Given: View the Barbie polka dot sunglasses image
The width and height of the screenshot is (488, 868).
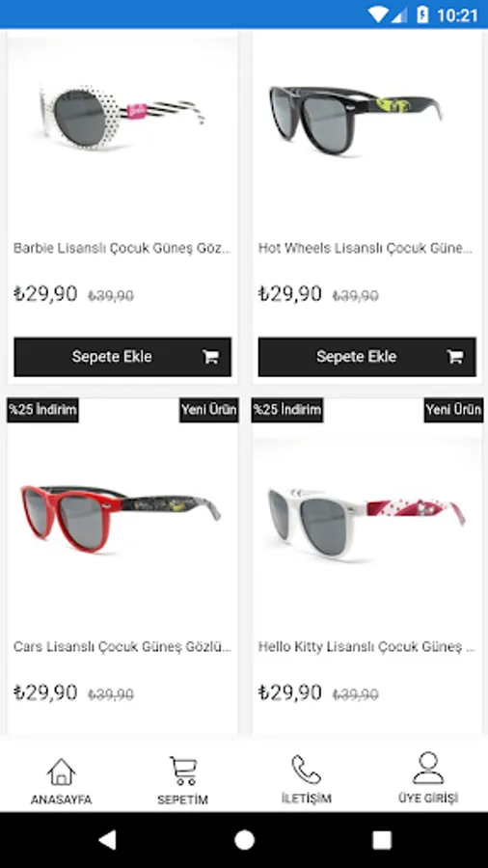Looking at the screenshot, I should click(122, 118).
